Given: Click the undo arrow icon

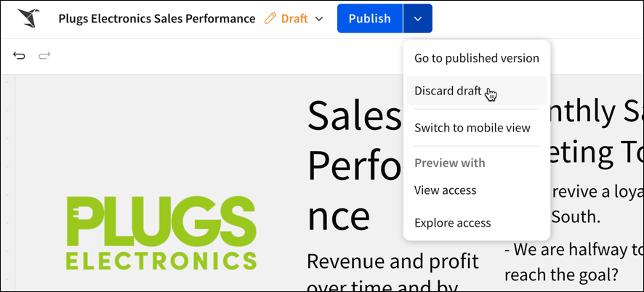Looking at the screenshot, I should [19, 55].
